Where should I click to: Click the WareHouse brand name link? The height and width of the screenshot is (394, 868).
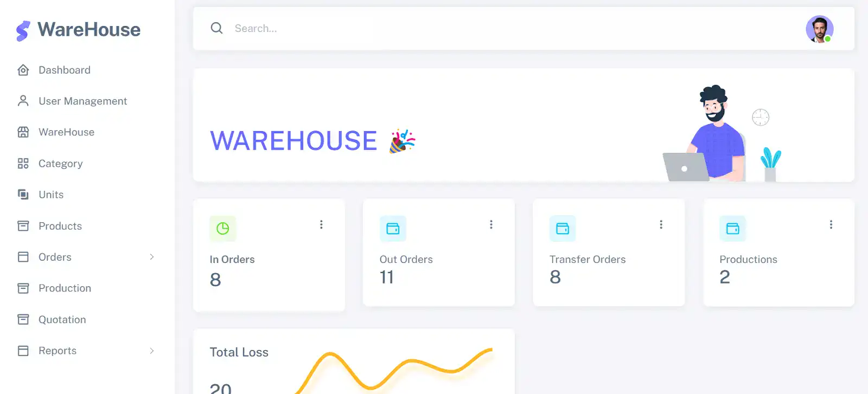click(x=89, y=30)
